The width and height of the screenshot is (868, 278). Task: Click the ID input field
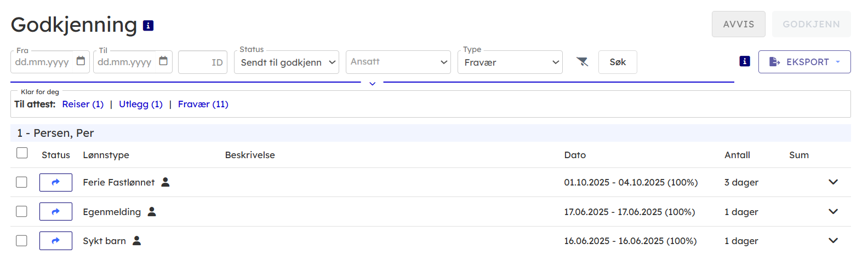202,62
